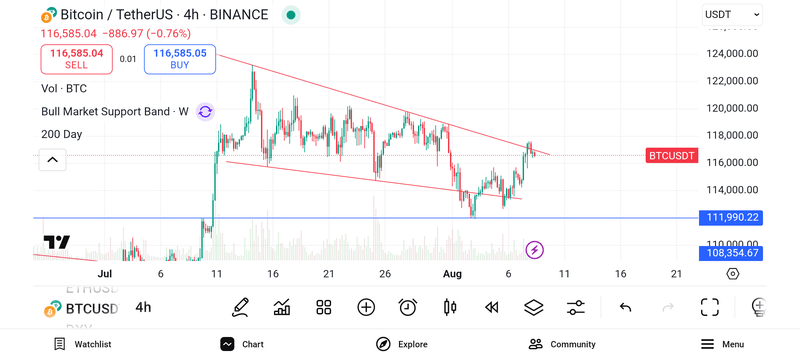This screenshot has height=360, width=800.
Task: Tap the add symbol plus icon
Action: point(366,307)
